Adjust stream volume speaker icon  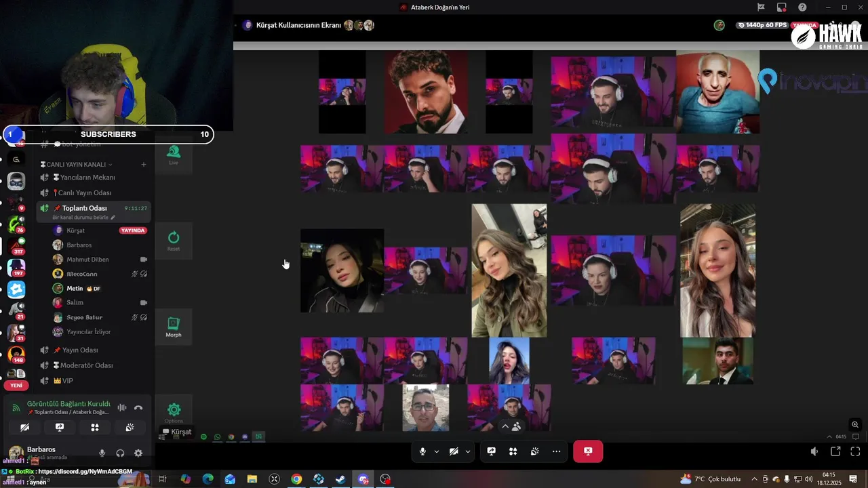coord(814,451)
